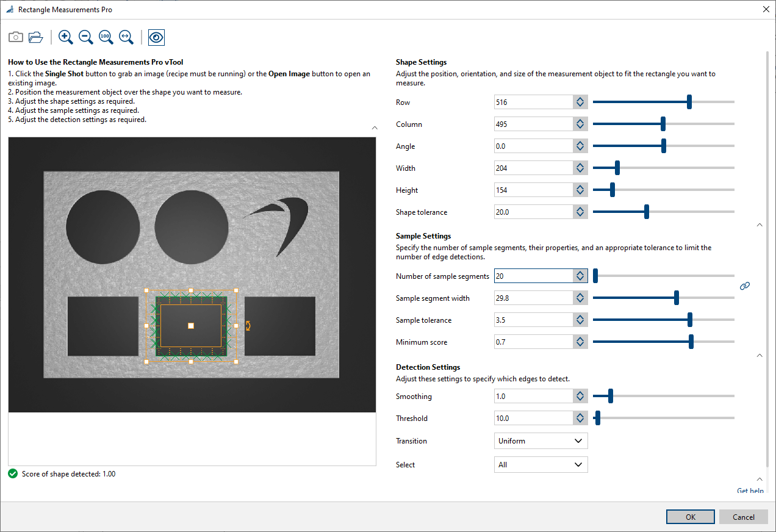Toggle the eye visibility overlay button
Image resolution: width=776 pixels, height=532 pixels.
156,37
